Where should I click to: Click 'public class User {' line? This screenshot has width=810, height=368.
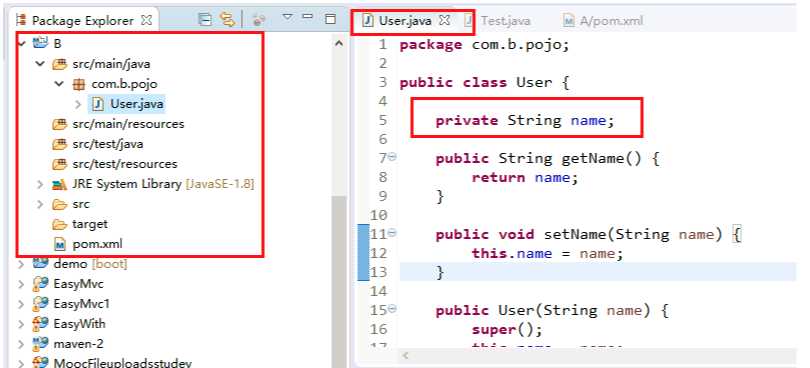(x=485, y=83)
